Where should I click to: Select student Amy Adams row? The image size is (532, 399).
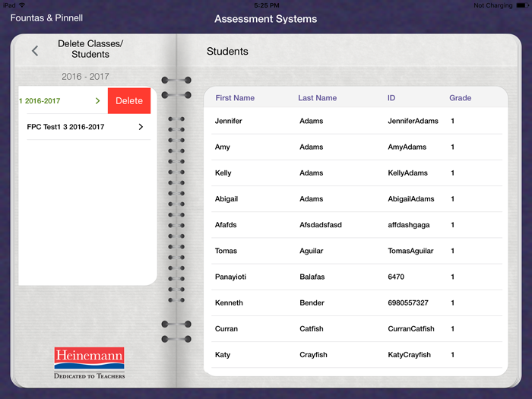click(354, 147)
